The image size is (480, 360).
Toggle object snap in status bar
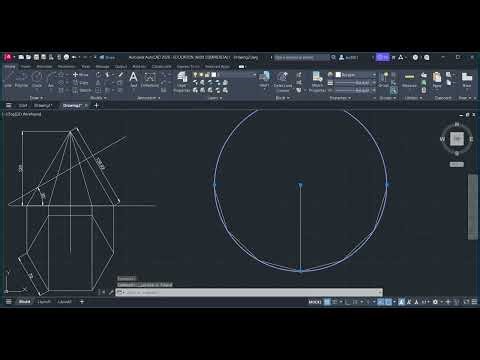[x=388, y=302]
